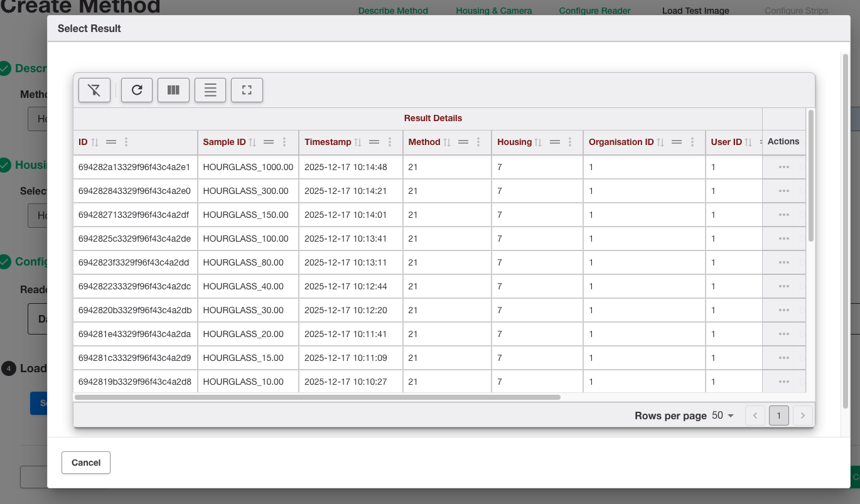Select ID cell 694282843329f96f43c4a2e0
The image size is (860, 504).
coord(136,191)
